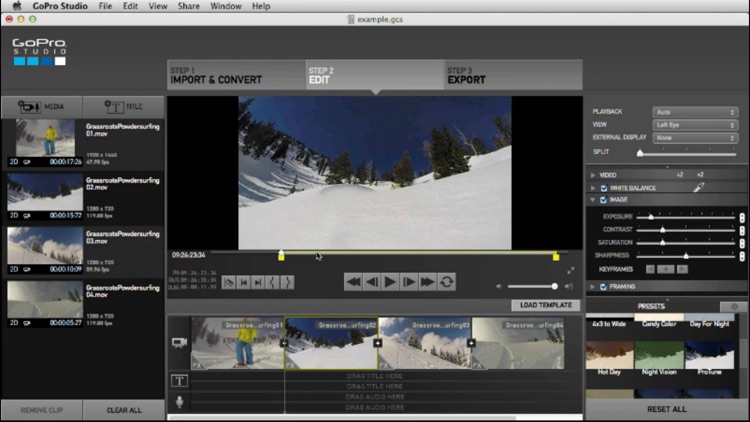The width and height of the screenshot is (750, 422).
Task: Expand the Video section
Action: tap(593, 175)
